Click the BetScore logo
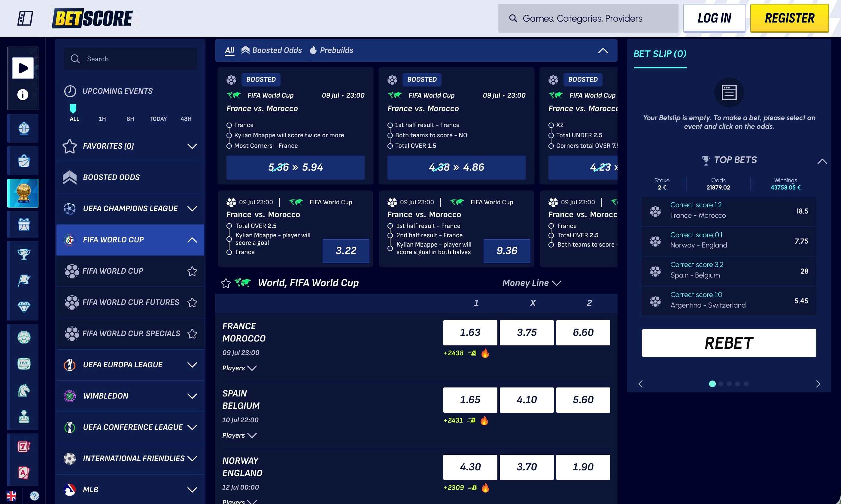This screenshot has width=841, height=504. [93, 18]
